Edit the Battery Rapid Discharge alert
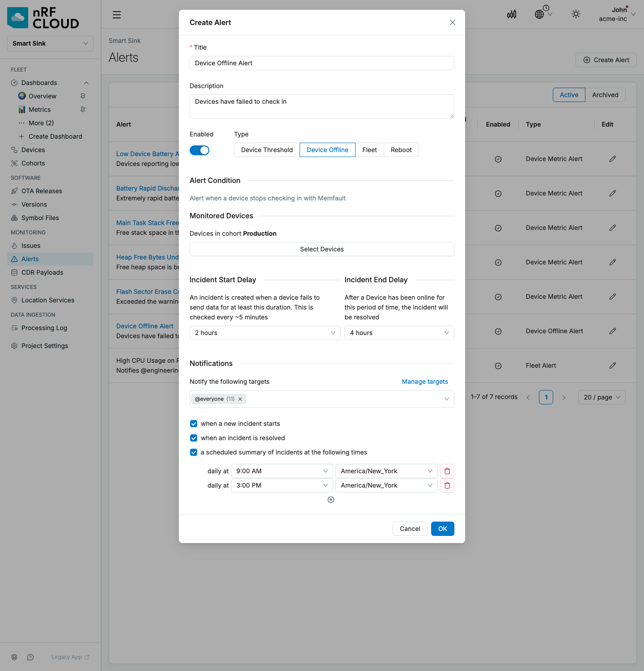Image resolution: width=644 pixels, height=671 pixels. coord(613,193)
